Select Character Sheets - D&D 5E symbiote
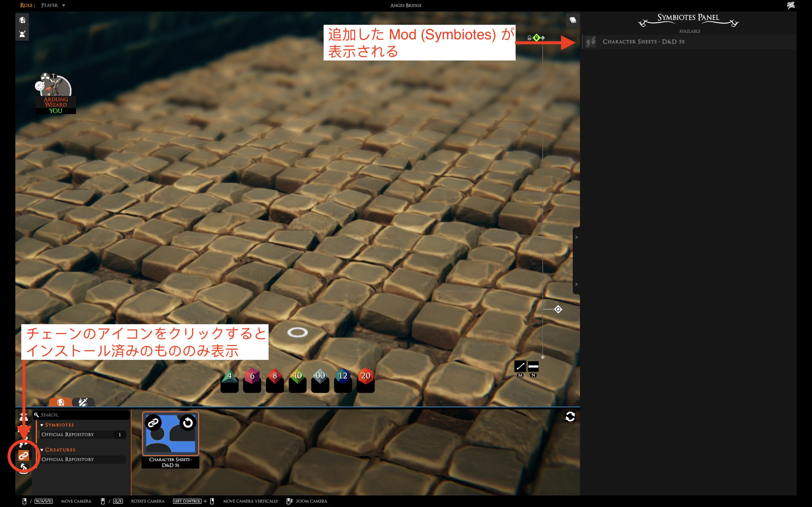This screenshot has height=507, width=812. coord(643,42)
